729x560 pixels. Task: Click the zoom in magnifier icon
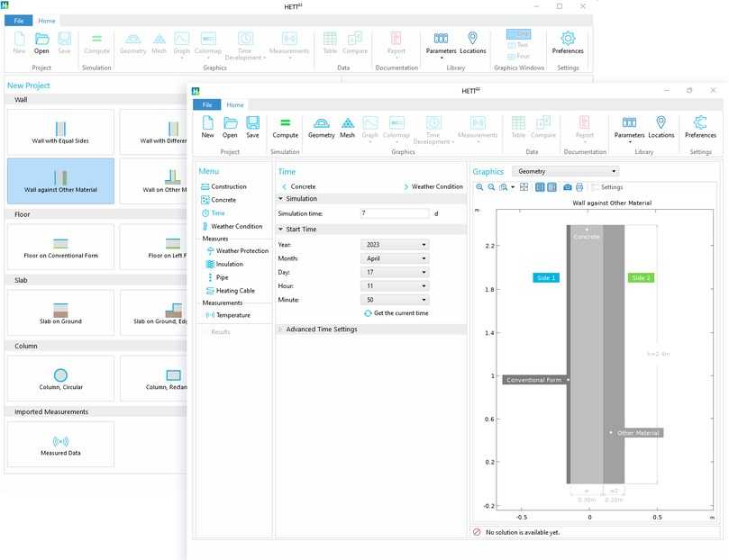480,187
